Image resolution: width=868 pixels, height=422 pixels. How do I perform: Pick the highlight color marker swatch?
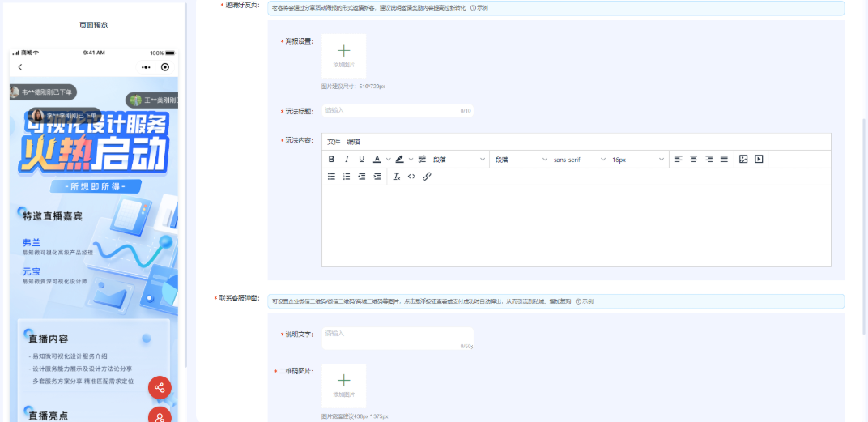[400, 160]
